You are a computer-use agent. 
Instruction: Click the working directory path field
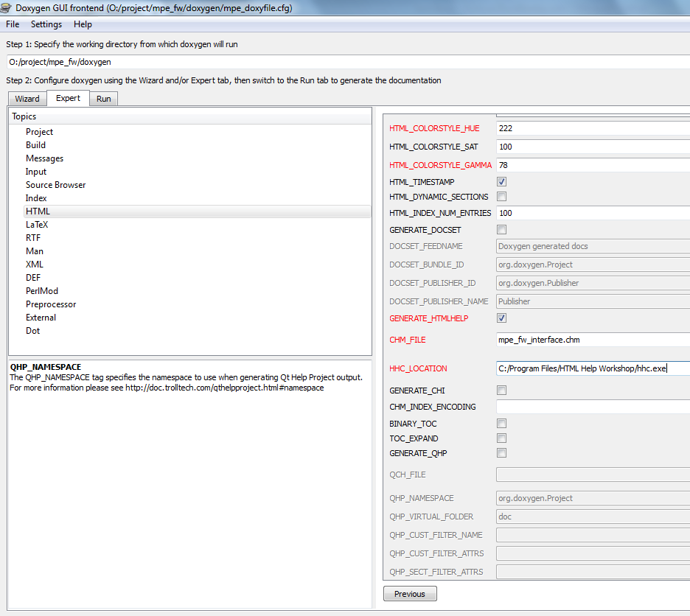point(346,63)
